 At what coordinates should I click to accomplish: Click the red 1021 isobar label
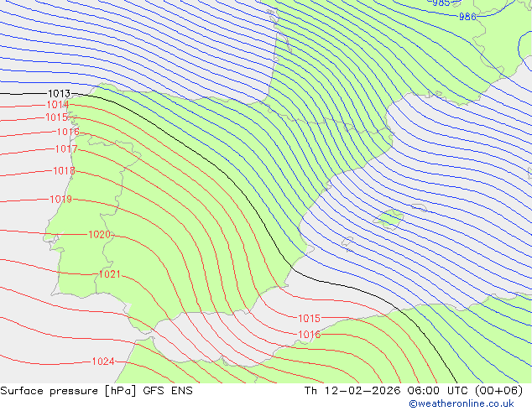tap(110, 274)
